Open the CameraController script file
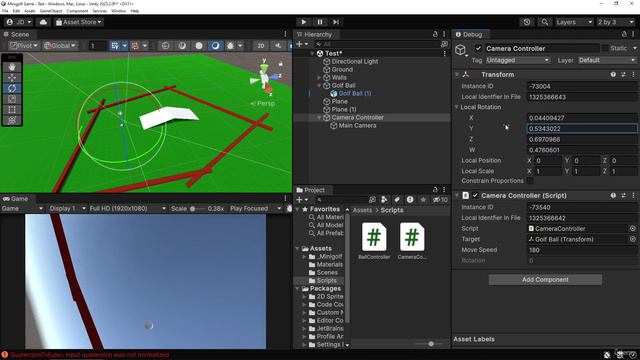Screen dimensions: 640x360 coord(412,241)
